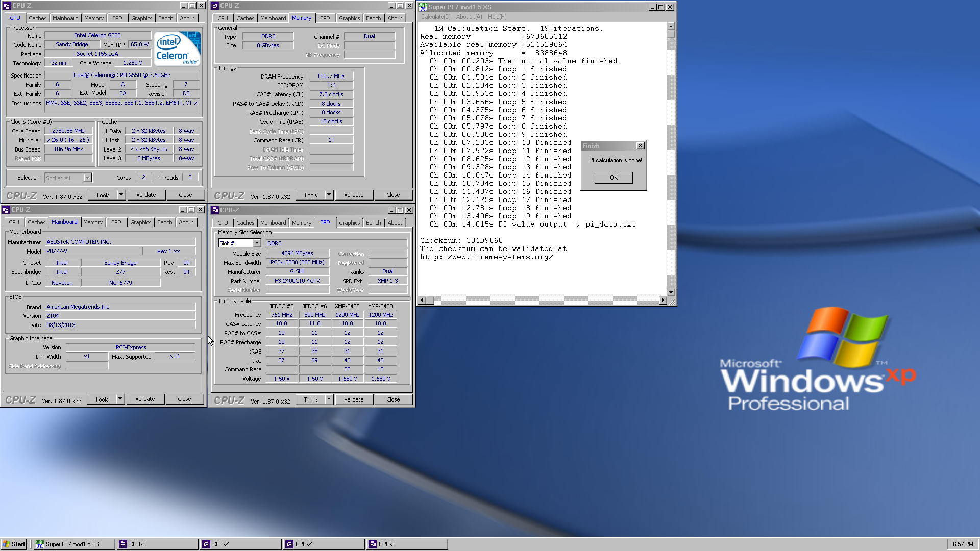Click BIOS Date 08/13/2013 field
Viewport: 980px width, 551px height.
click(120, 325)
